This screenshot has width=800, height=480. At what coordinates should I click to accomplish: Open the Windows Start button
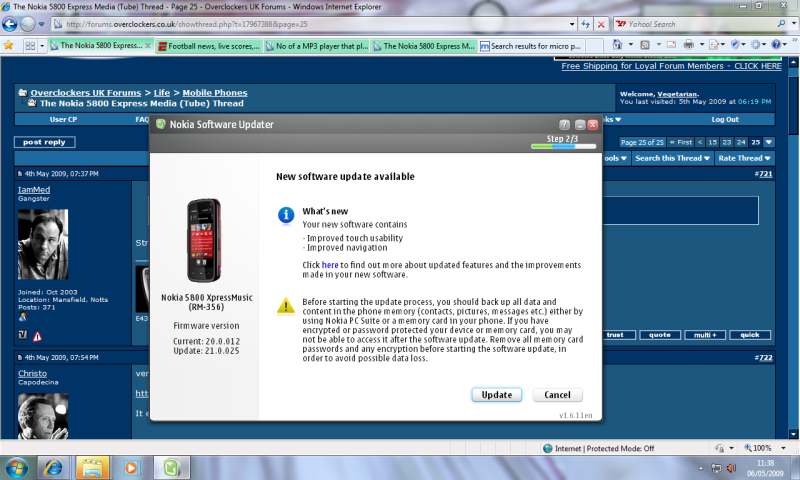click(16, 468)
